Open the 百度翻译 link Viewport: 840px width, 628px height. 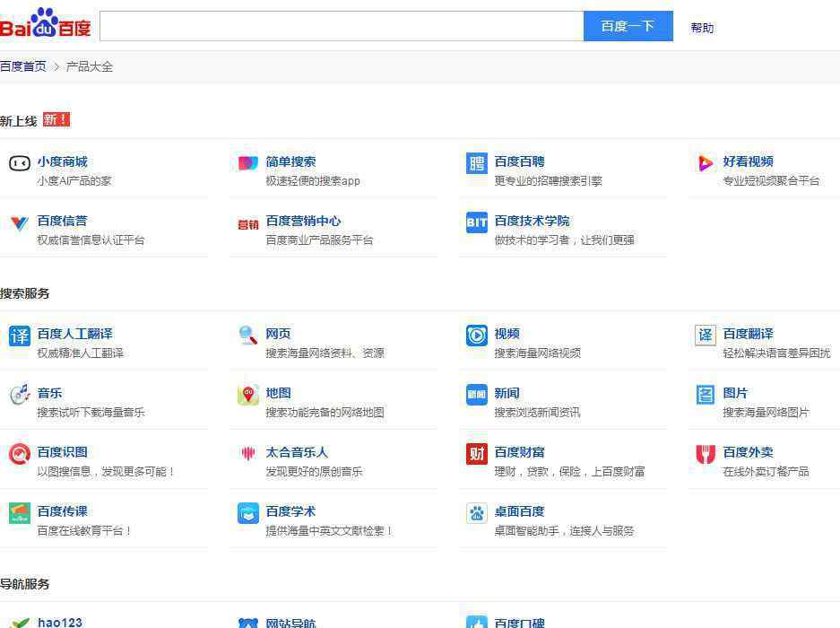749,334
